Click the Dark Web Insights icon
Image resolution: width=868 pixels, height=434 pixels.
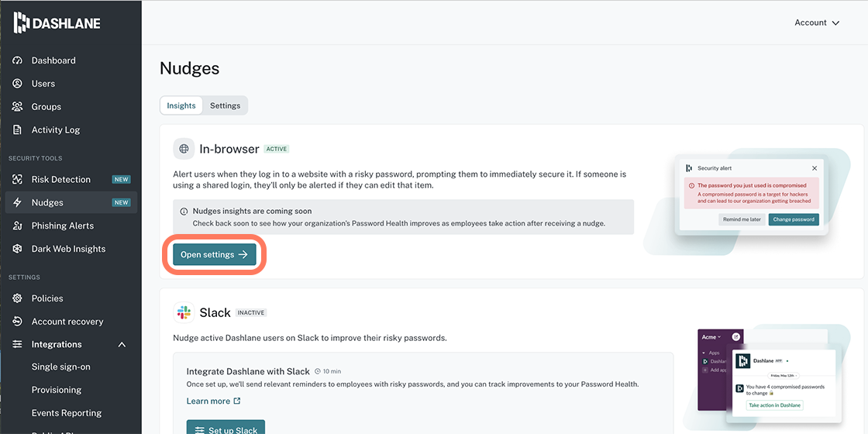17,249
